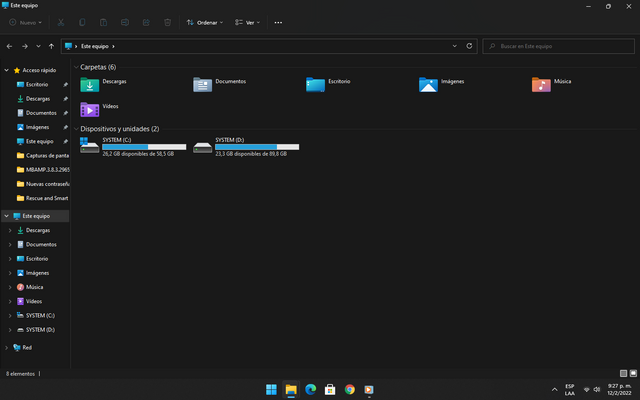Click the Este equipo breadcrumb in address bar

click(95, 46)
